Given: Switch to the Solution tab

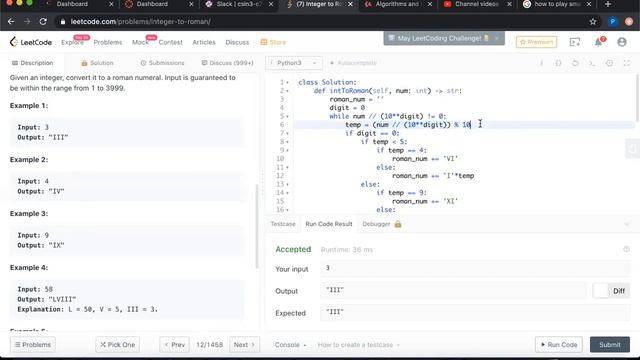Looking at the screenshot, I should 97,63.
